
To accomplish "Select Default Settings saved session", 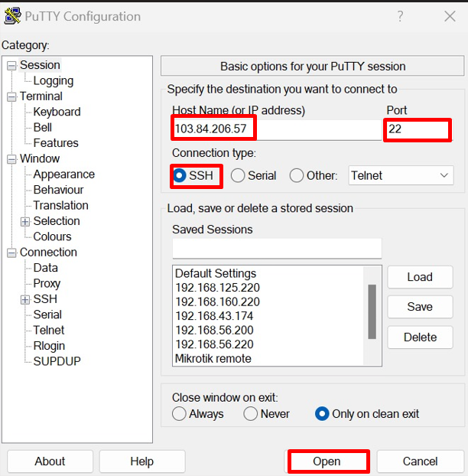I will [x=216, y=273].
